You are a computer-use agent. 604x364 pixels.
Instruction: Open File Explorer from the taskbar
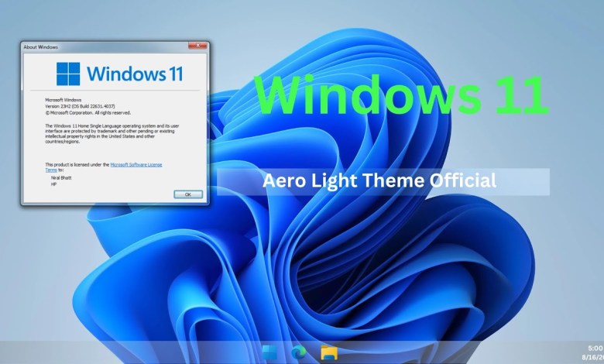coord(329,352)
